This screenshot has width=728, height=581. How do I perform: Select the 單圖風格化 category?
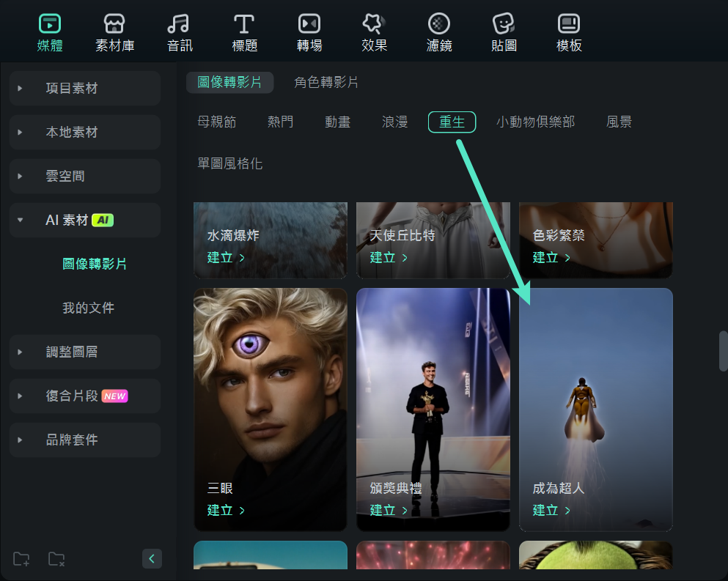click(x=229, y=163)
